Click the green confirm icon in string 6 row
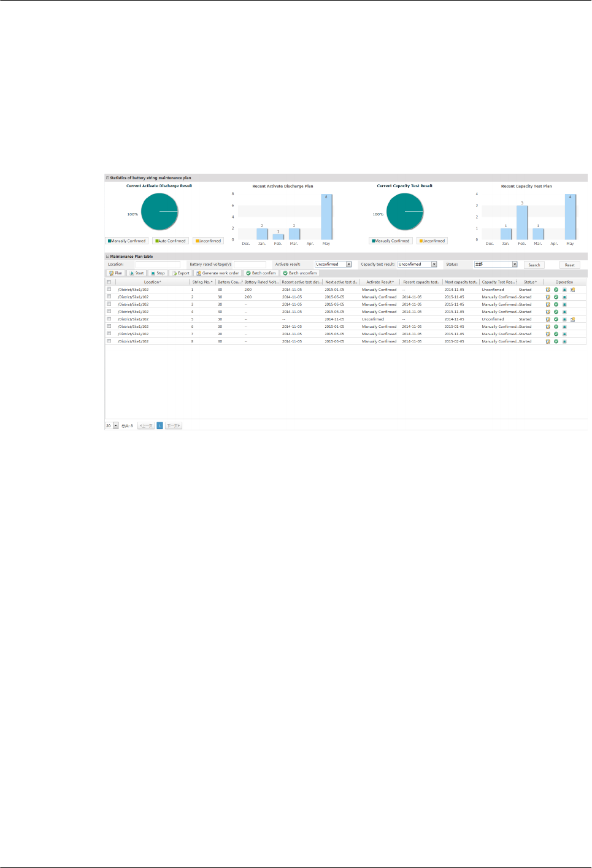The height and width of the screenshot is (868, 592). click(556, 327)
